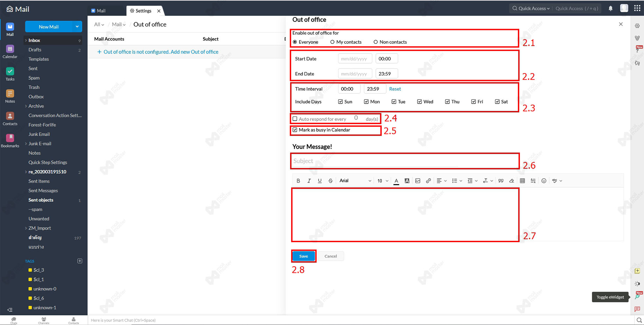Enable Auto respond for every days checkbox

point(295,119)
